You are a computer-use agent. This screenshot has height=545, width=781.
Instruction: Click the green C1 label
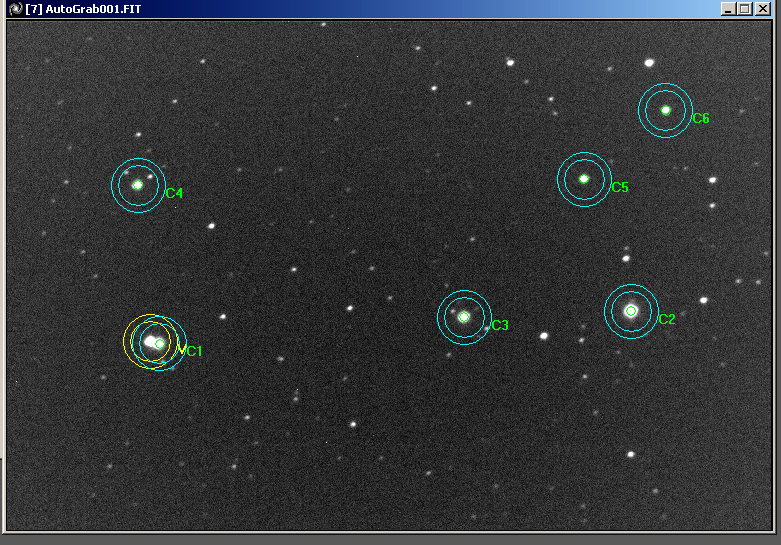tap(194, 351)
